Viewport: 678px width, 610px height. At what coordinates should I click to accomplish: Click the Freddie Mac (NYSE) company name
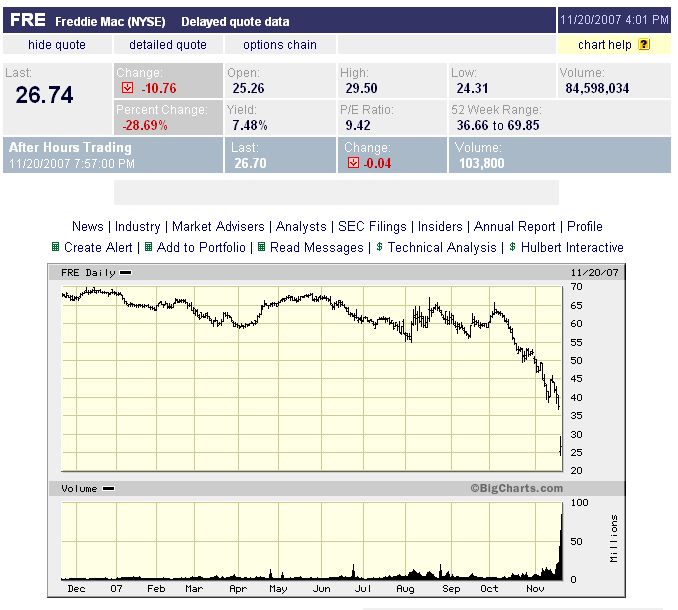110,22
